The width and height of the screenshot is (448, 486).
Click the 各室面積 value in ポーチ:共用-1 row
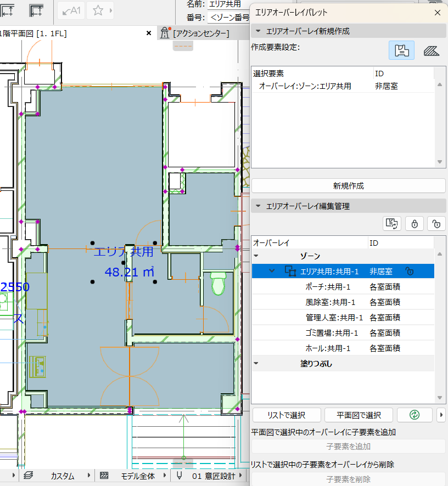point(385,287)
